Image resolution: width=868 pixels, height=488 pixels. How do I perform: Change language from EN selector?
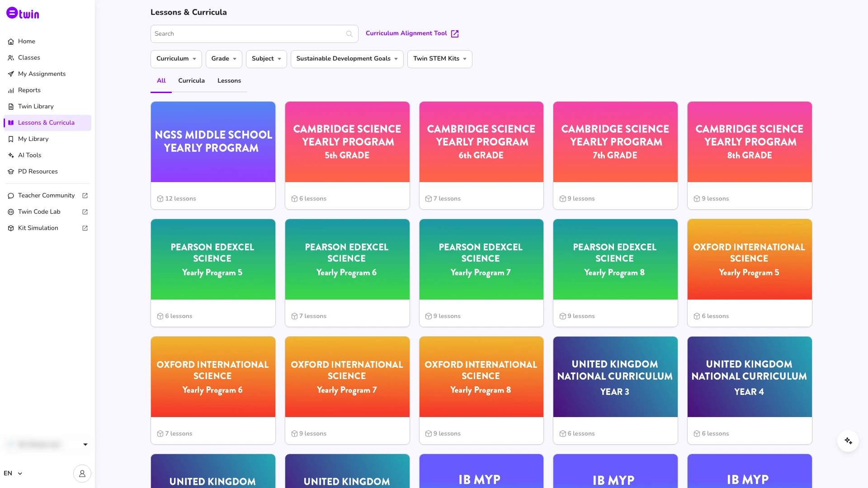[13, 474]
